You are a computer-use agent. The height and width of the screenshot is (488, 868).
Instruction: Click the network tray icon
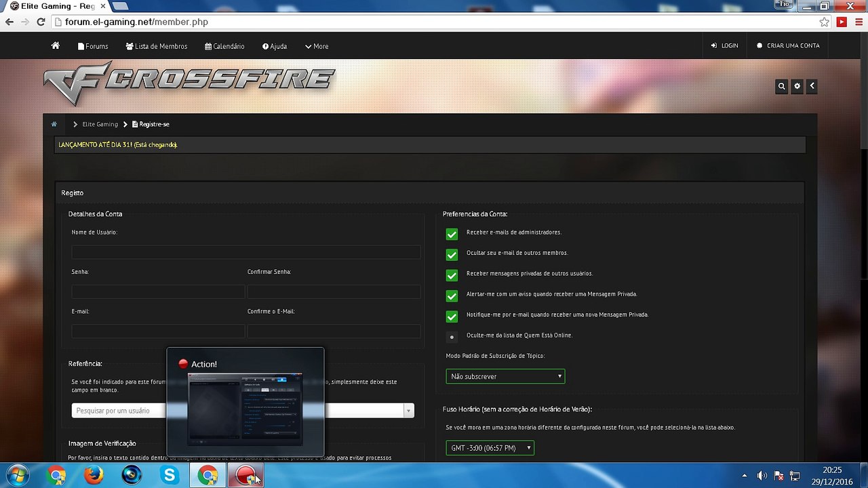795,476
